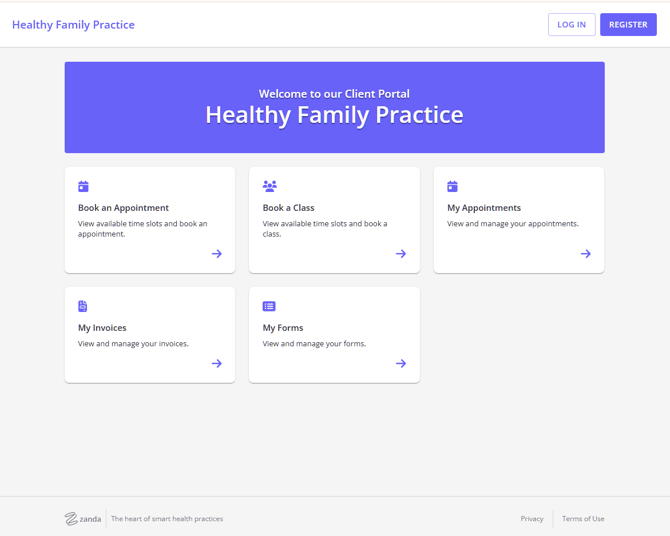Open the My Invoices card title
Screen dimensions: 670x536
tap(102, 328)
